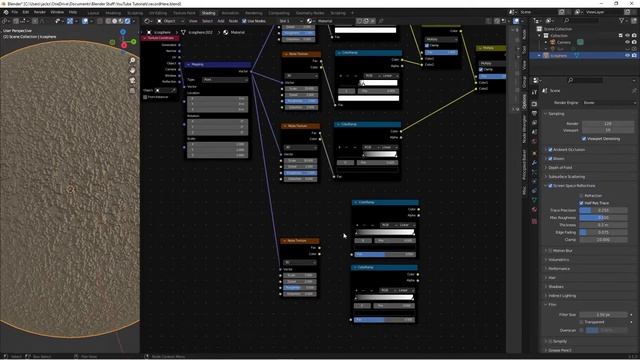Open node editor Add menu
The width and height of the screenshot is (640, 360).
coord(220,21)
